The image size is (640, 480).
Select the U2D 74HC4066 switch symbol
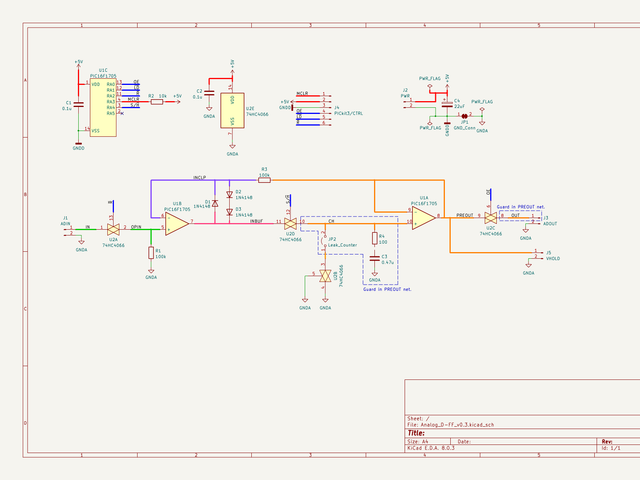pyautogui.click(x=289, y=224)
